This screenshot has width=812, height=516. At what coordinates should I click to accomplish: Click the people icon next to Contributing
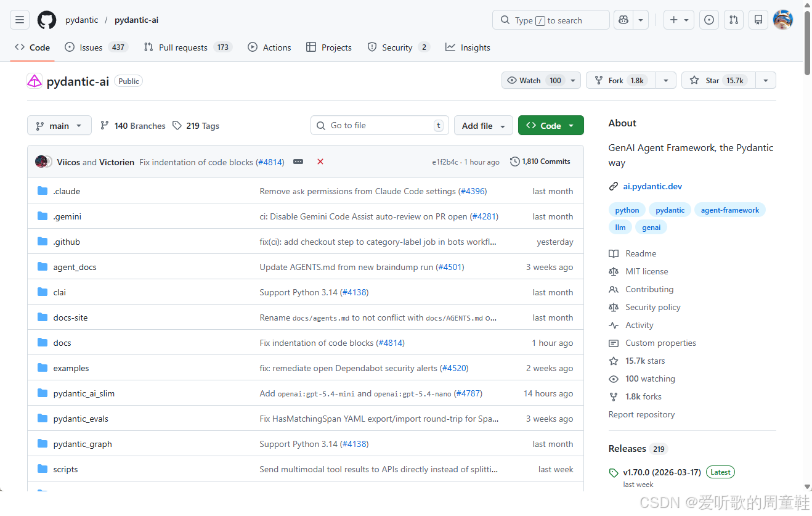pyautogui.click(x=614, y=289)
